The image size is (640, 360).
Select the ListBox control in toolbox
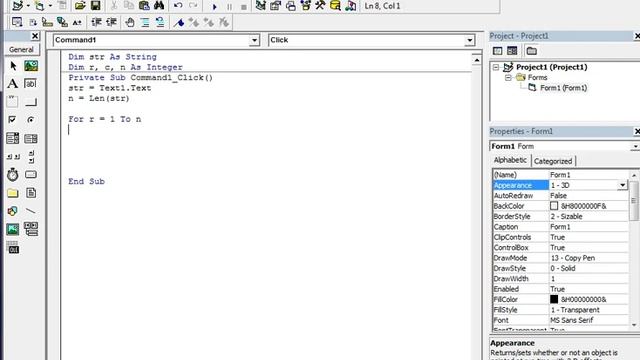31,138
